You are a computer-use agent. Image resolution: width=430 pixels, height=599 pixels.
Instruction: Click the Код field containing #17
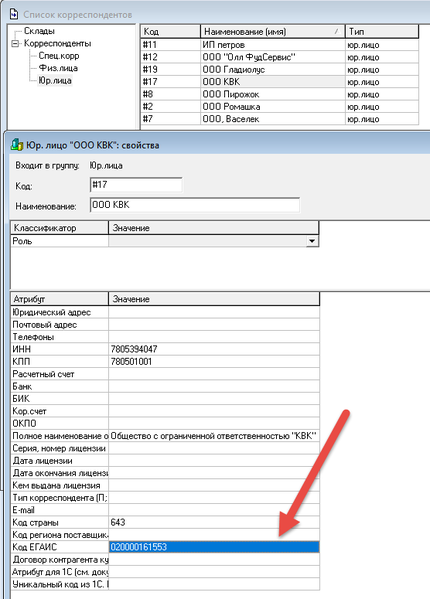136,185
